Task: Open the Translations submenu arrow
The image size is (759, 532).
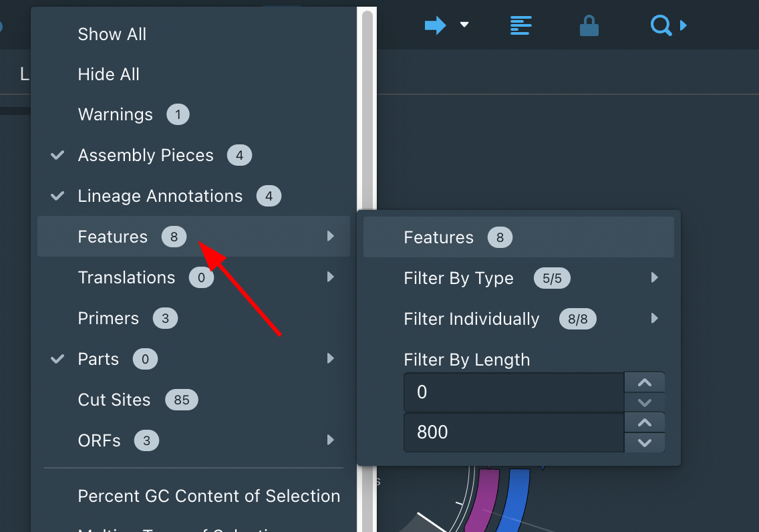Action: tap(330, 277)
